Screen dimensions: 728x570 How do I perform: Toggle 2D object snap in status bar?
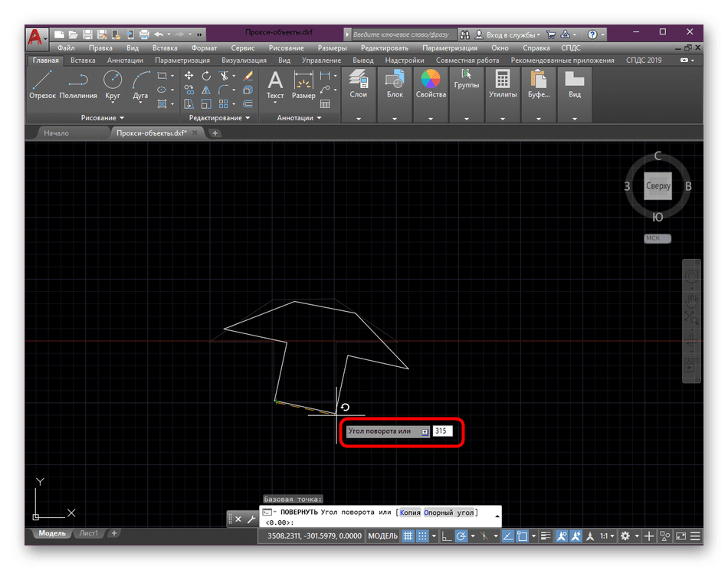click(523, 536)
